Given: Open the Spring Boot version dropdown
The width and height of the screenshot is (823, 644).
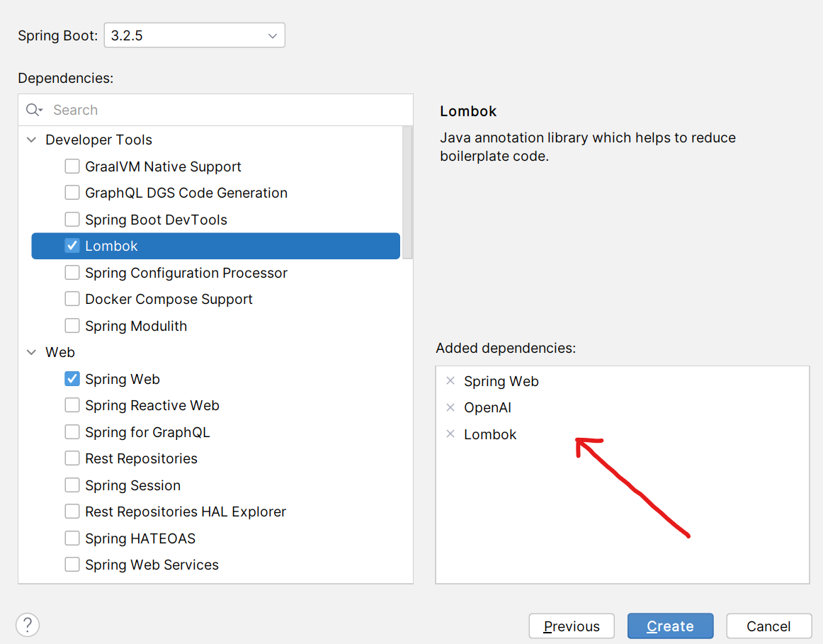Looking at the screenshot, I should 195,35.
